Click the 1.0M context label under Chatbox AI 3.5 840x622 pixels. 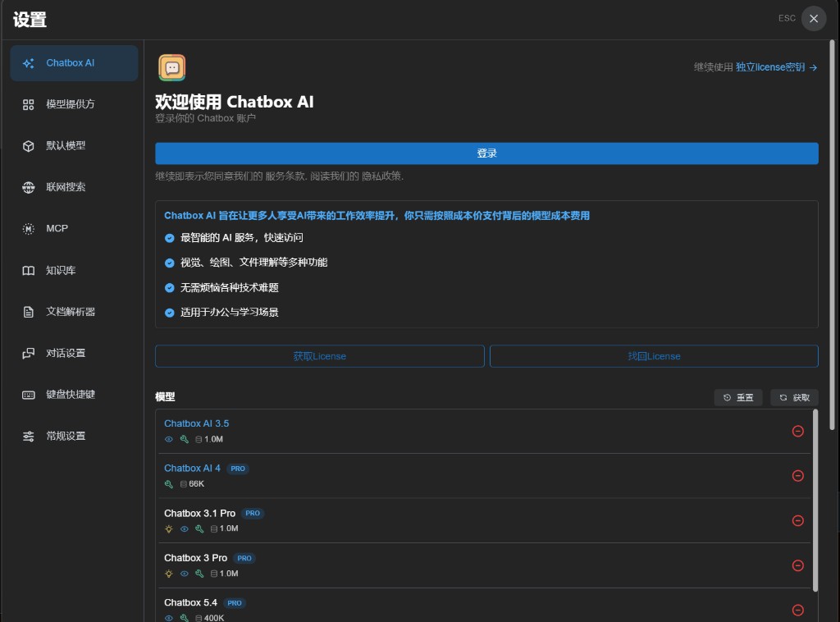tap(214, 439)
